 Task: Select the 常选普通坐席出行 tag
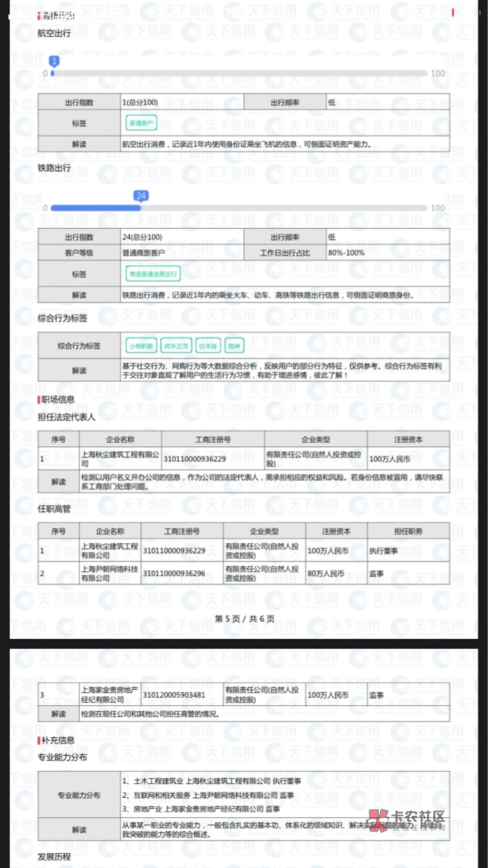point(153,274)
